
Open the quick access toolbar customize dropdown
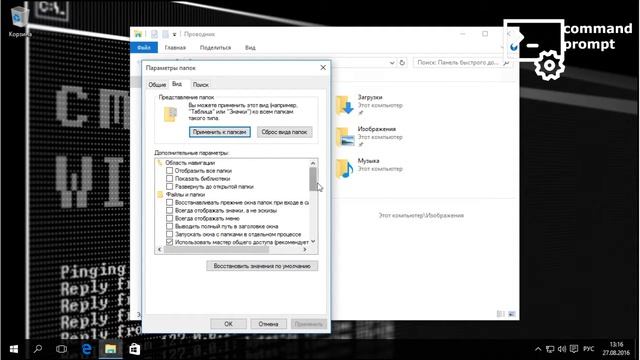pos(174,35)
